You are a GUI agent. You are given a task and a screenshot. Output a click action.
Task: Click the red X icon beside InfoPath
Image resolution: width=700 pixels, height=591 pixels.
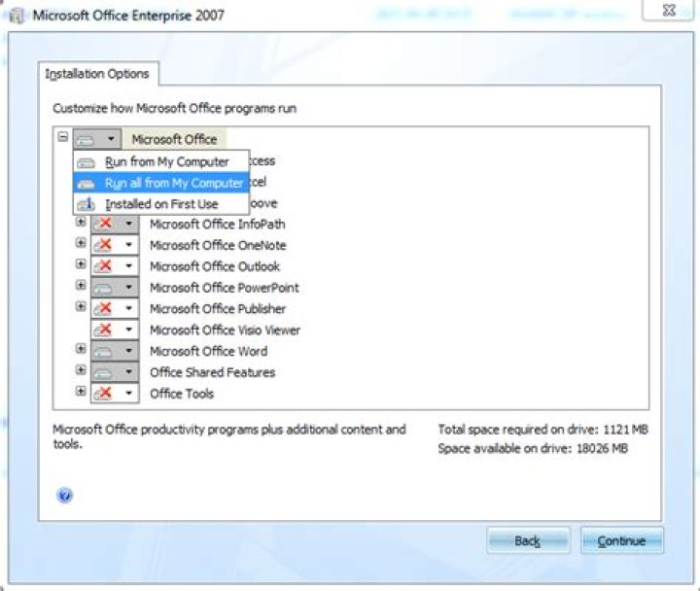[104, 224]
